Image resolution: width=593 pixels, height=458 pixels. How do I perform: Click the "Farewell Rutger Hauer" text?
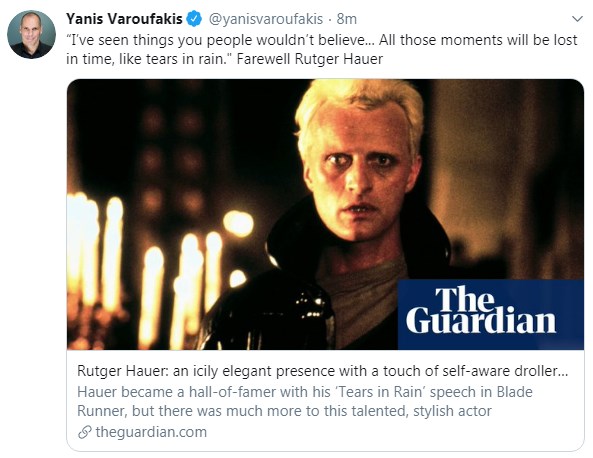click(x=310, y=59)
